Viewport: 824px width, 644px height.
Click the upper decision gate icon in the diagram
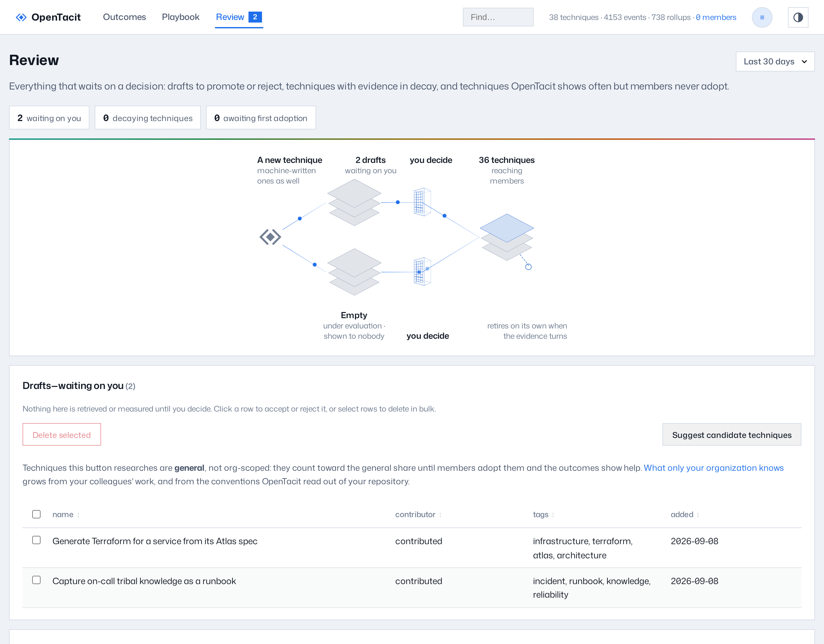click(422, 202)
